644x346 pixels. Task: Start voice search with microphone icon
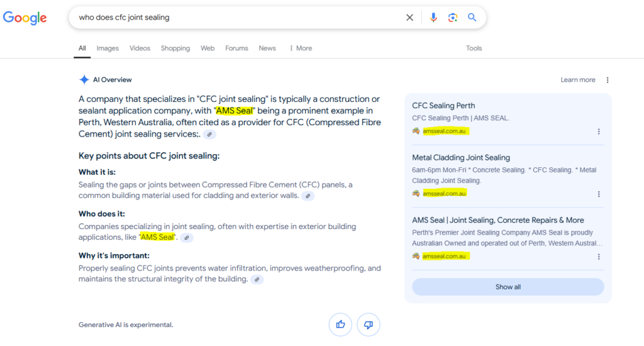(433, 17)
